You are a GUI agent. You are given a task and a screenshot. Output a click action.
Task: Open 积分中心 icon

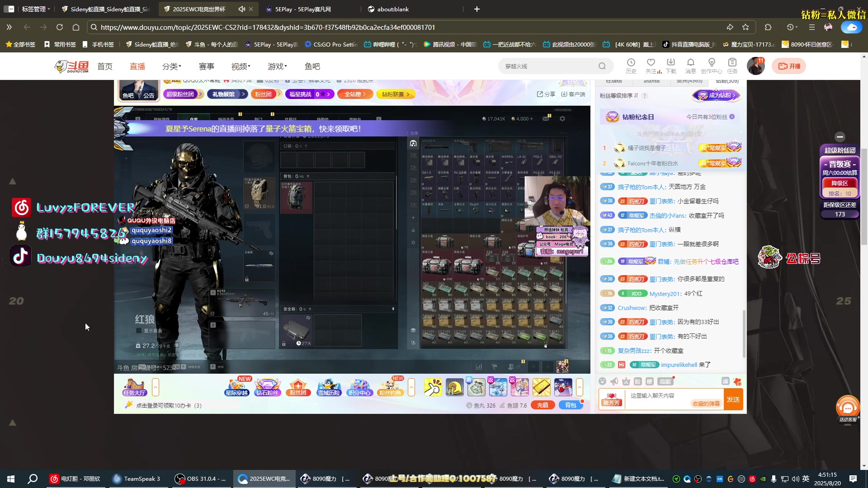click(359, 387)
